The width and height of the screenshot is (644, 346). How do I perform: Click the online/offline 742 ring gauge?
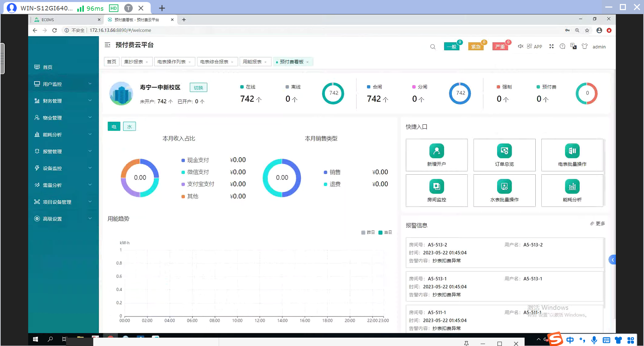coord(333,93)
